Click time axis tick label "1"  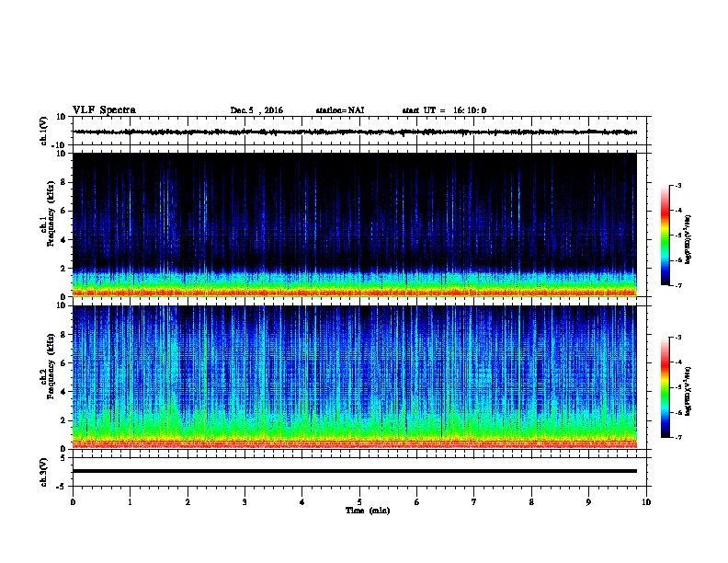tap(130, 501)
